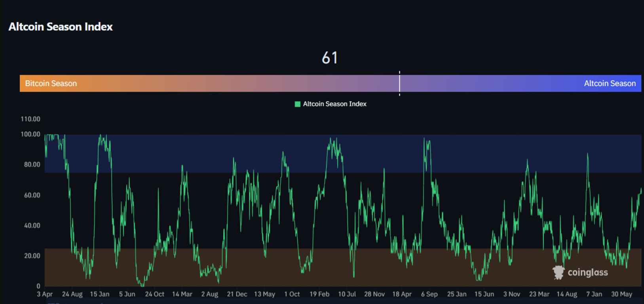Click the 20.00 y-axis label
Viewport: 644px width, 304px height.
[32, 256]
